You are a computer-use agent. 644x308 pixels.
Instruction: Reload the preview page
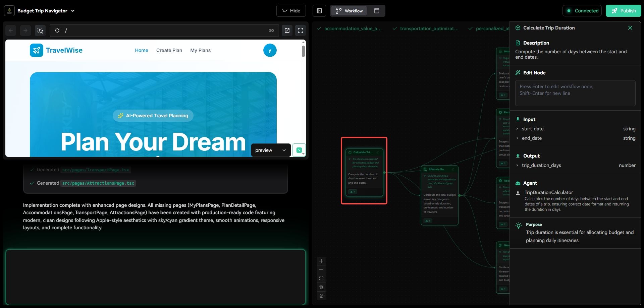click(57, 30)
